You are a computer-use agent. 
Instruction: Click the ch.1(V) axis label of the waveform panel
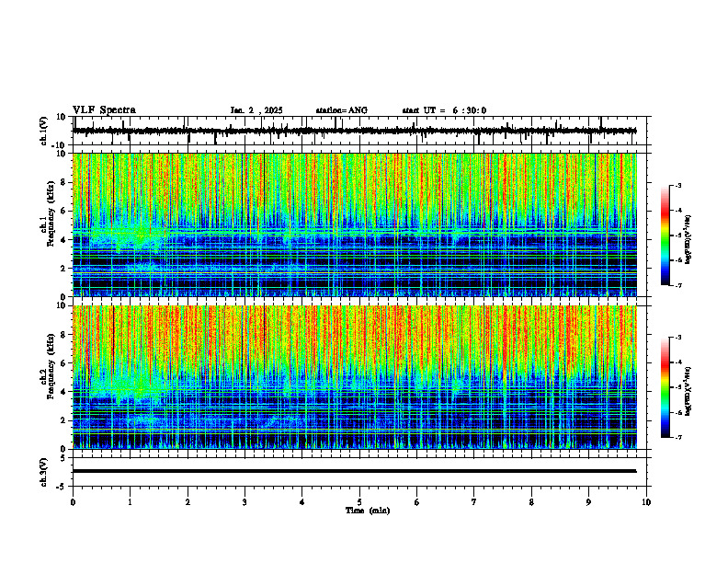click(x=44, y=131)
